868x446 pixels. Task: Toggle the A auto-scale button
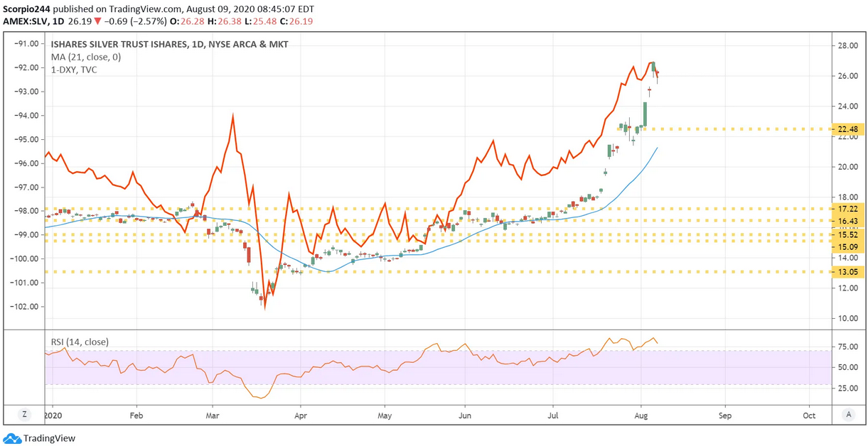point(849,414)
